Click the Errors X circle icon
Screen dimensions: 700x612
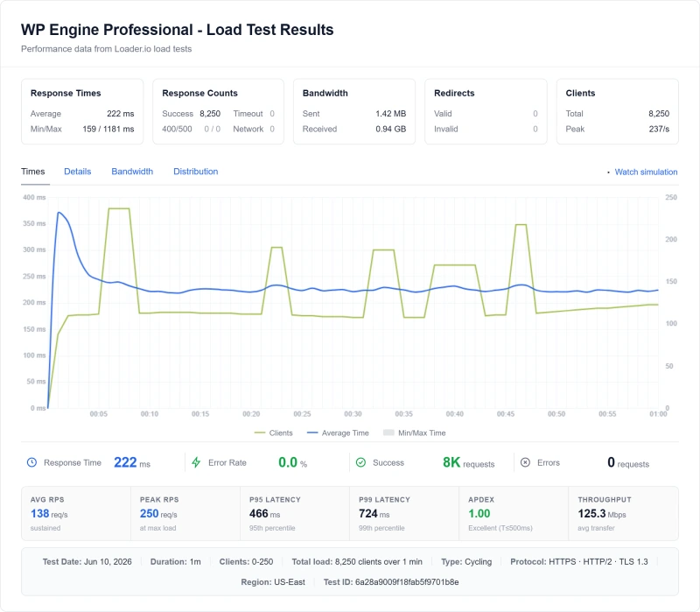pos(526,462)
